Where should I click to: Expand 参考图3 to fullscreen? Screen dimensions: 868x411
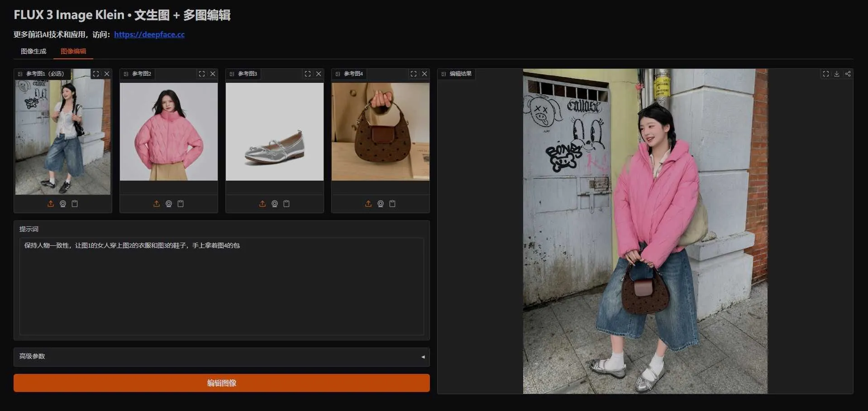[308, 74]
